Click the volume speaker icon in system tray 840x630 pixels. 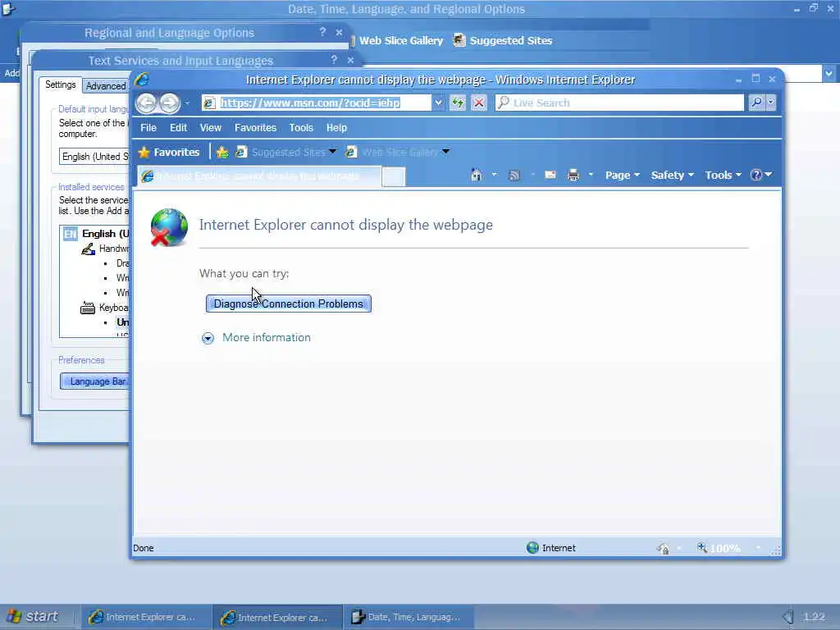pyautogui.click(x=787, y=617)
